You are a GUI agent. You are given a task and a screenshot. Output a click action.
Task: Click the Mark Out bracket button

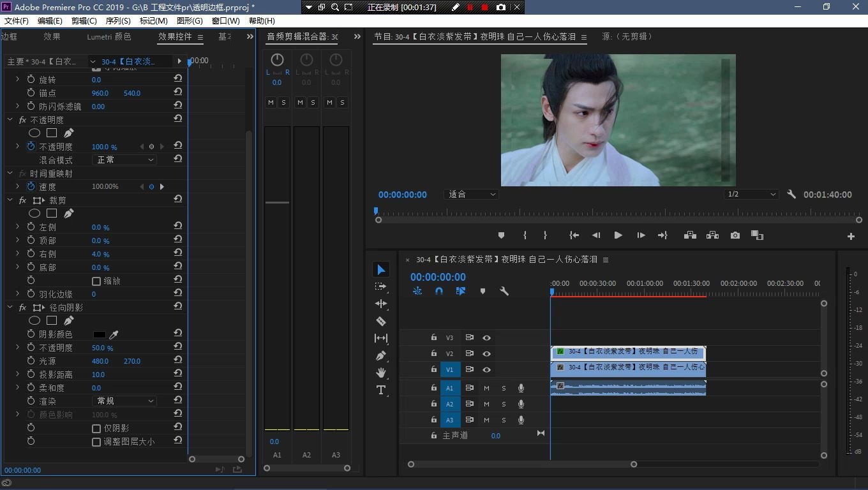point(545,235)
